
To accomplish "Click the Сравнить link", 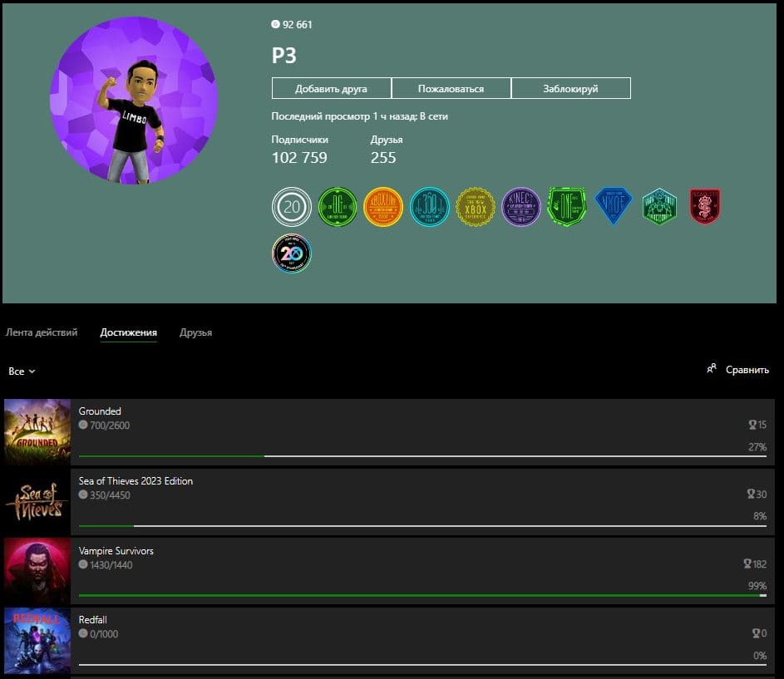I will 747,370.
